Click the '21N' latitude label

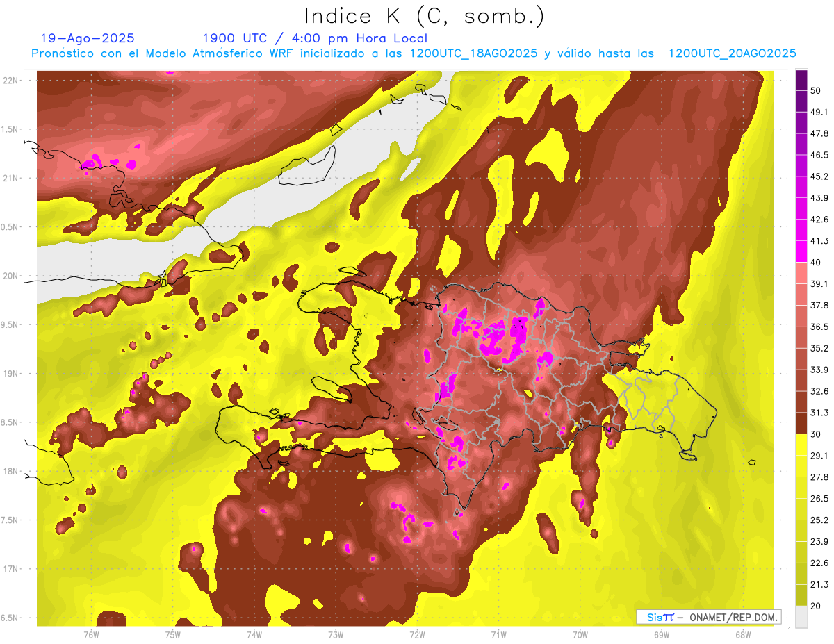(10, 179)
